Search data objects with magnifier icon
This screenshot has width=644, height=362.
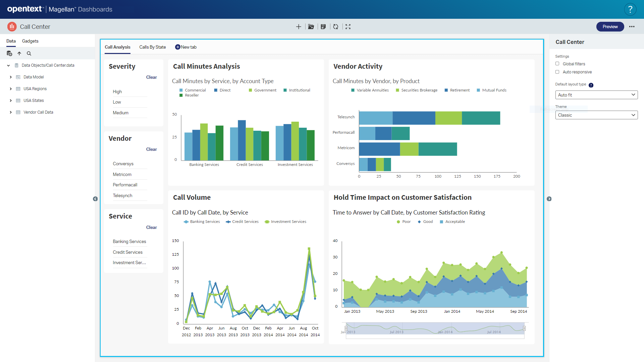coord(29,53)
